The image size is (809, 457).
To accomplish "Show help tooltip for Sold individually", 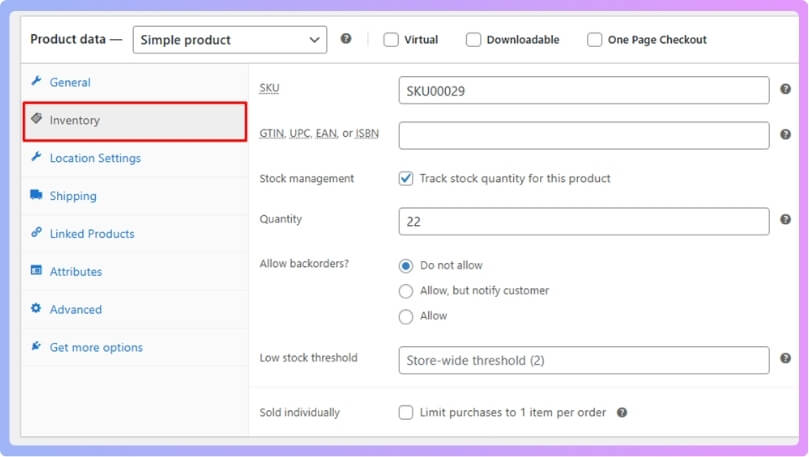I will [622, 413].
